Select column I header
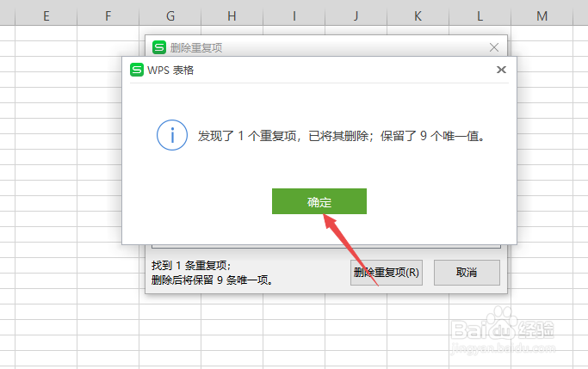 tap(294, 16)
